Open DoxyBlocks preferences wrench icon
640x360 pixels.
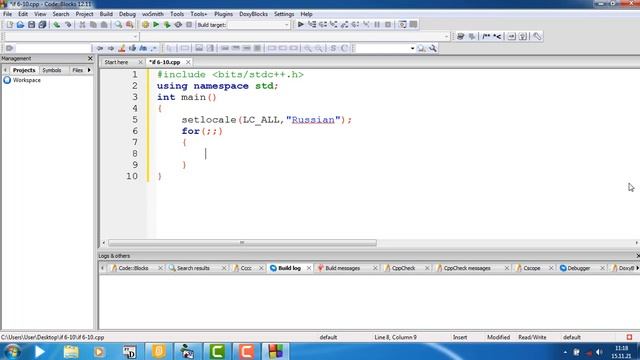click(x=537, y=36)
